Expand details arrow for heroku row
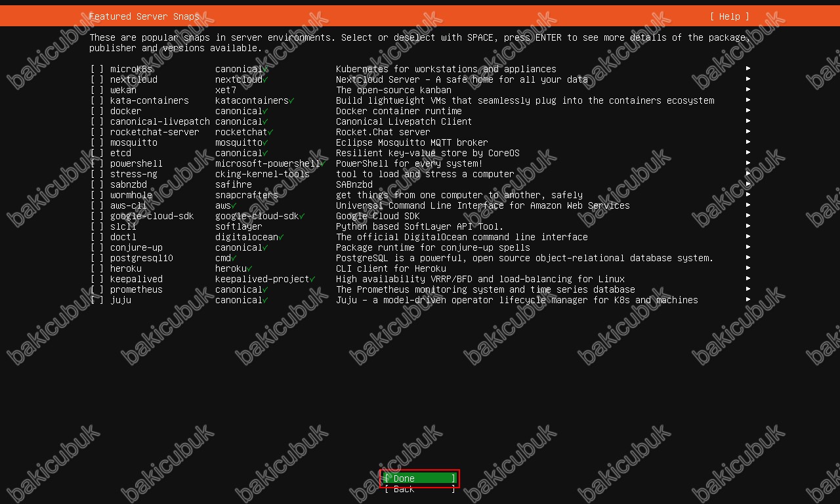840x504 pixels. click(x=748, y=268)
